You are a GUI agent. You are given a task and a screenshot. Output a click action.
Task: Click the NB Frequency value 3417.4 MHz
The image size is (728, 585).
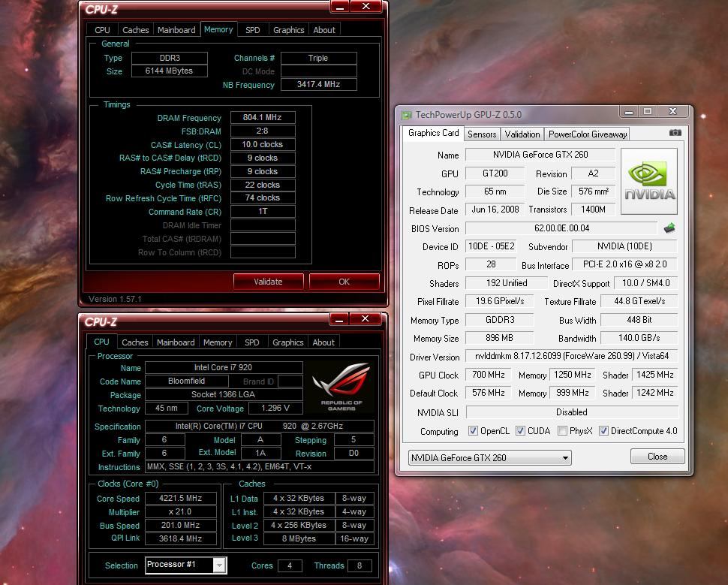[x=318, y=85]
